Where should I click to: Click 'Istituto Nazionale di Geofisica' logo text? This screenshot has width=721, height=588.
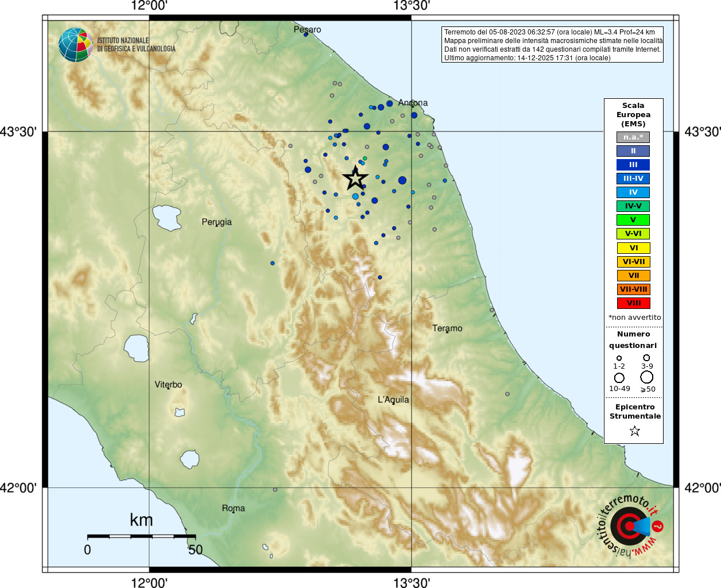136,45
